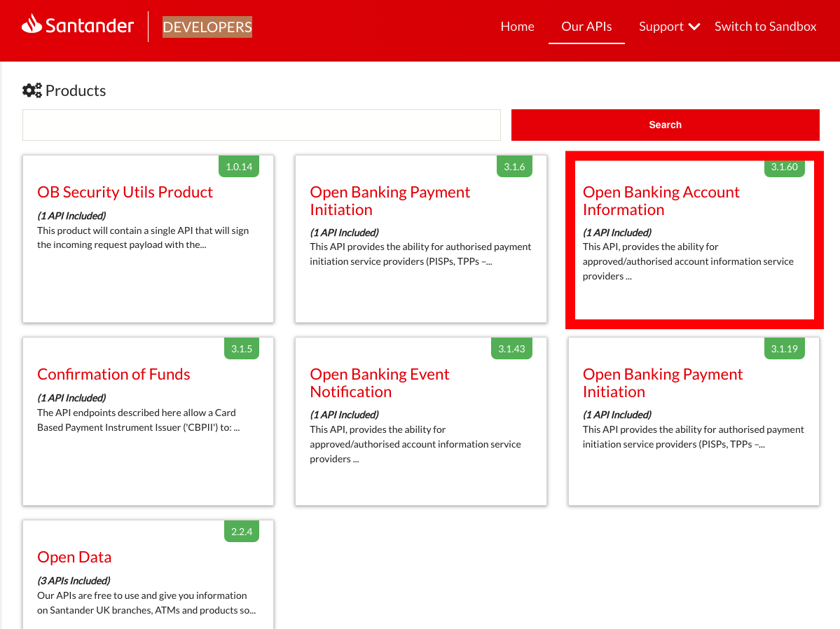Click the 3.1.19 version badge
The height and width of the screenshot is (629, 840).
[x=784, y=349]
